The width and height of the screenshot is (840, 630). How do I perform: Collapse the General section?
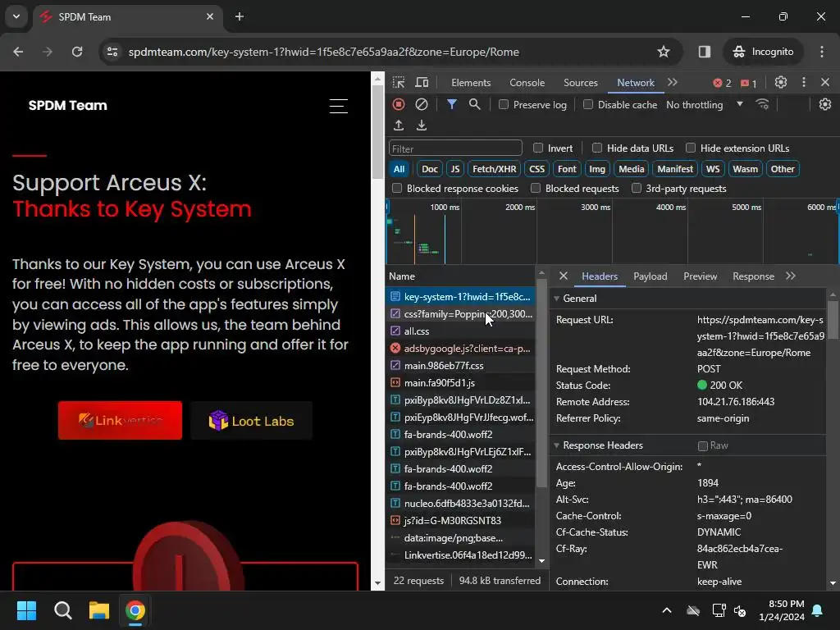click(x=557, y=299)
